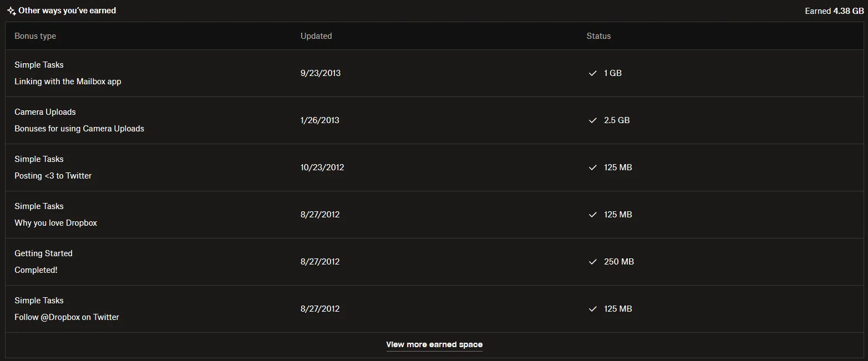Click the sparkle icon beside Other ways you've earned

[11, 11]
